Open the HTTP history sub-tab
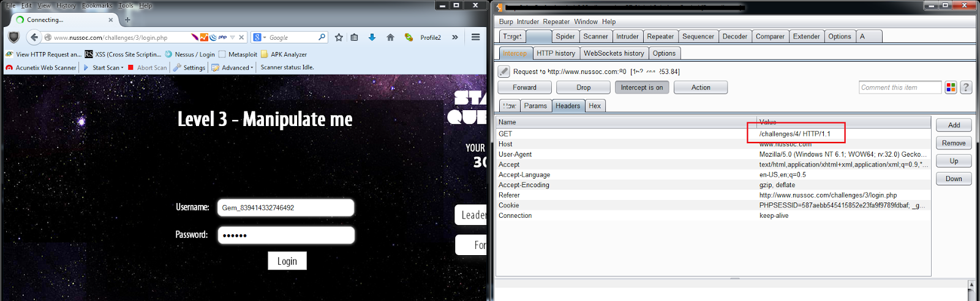 556,53
